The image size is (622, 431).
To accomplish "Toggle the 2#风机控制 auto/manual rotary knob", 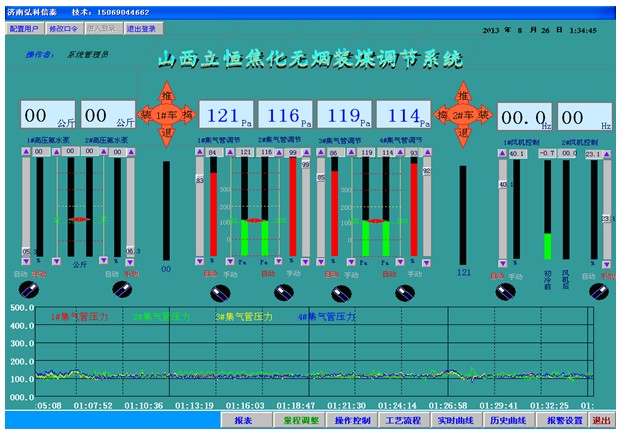I will point(599,291).
